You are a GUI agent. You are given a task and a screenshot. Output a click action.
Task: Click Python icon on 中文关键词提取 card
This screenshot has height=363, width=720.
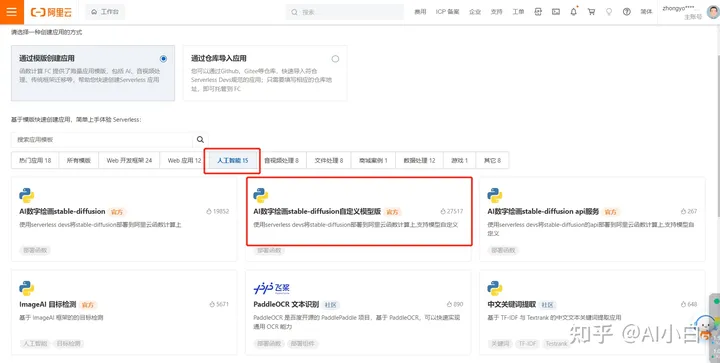click(x=495, y=288)
